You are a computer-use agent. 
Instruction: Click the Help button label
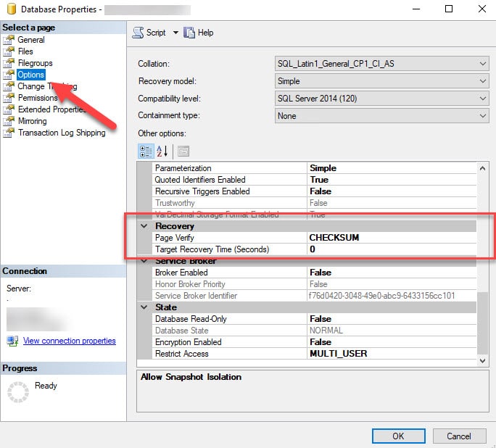tap(206, 33)
